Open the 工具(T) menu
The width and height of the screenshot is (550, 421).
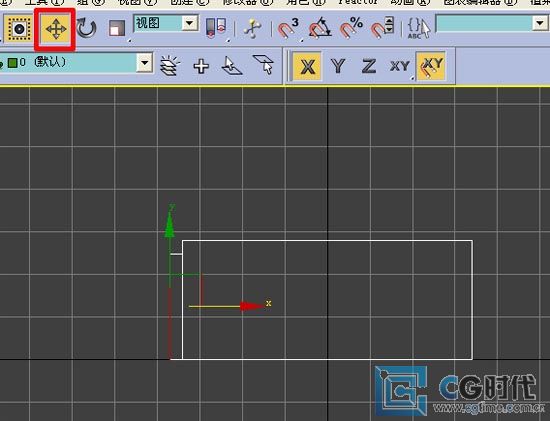click(x=45, y=2)
